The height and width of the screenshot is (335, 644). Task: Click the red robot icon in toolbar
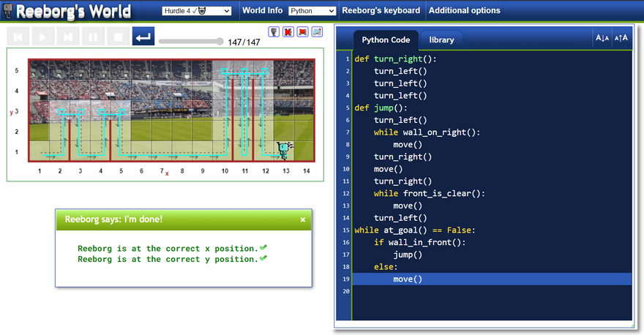point(302,32)
